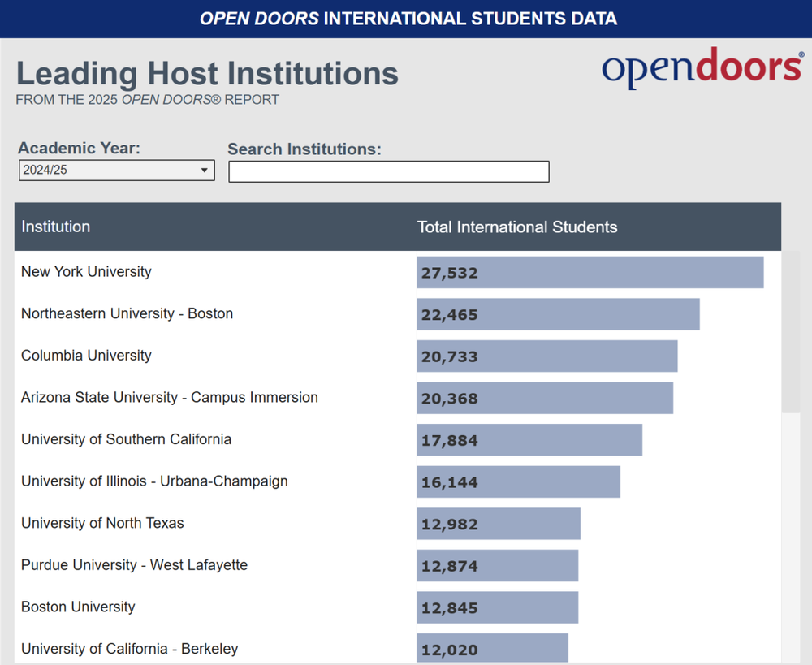The width and height of the screenshot is (812, 665).
Task: Click the UC Berkeley bar 12,020
Action: coord(492,649)
